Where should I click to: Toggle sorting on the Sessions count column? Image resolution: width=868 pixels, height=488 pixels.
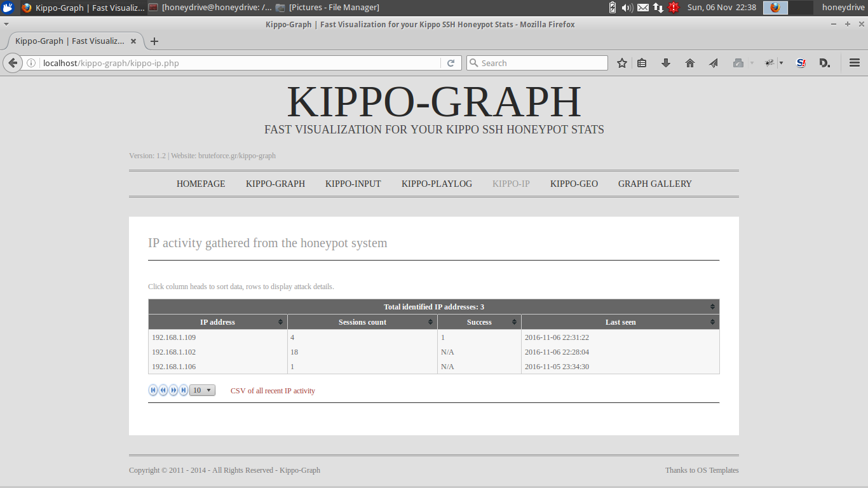point(362,322)
